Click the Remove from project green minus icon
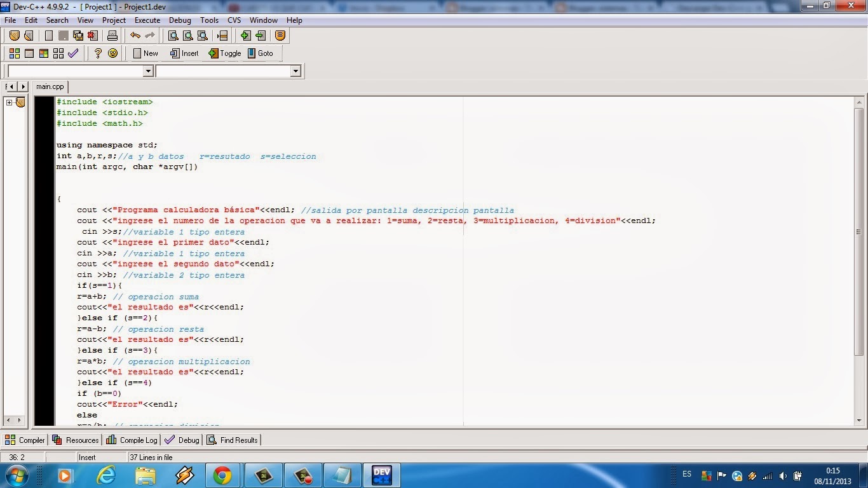This screenshot has height=488, width=868. click(261, 36)
